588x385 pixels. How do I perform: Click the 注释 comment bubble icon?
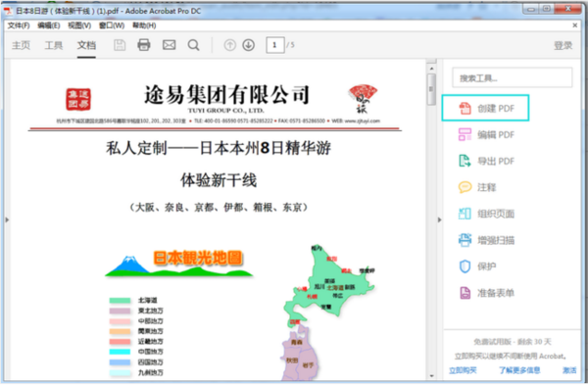[x=465, y=187]
